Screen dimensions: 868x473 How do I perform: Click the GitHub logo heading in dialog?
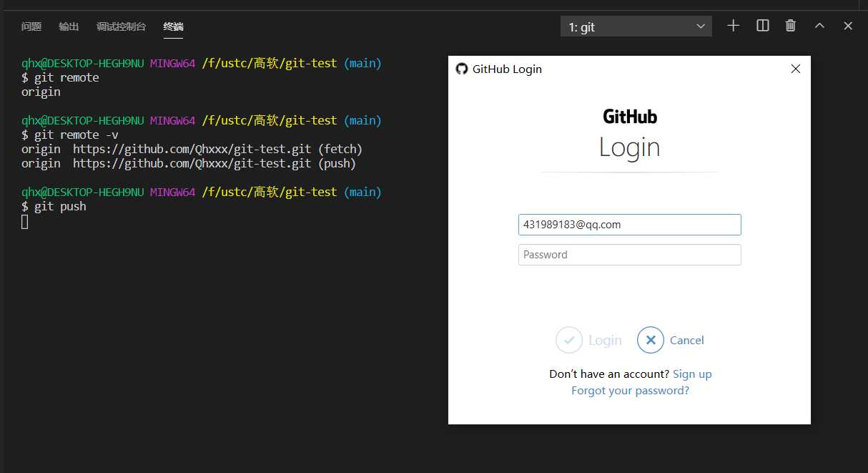click(x=629, y=116)
